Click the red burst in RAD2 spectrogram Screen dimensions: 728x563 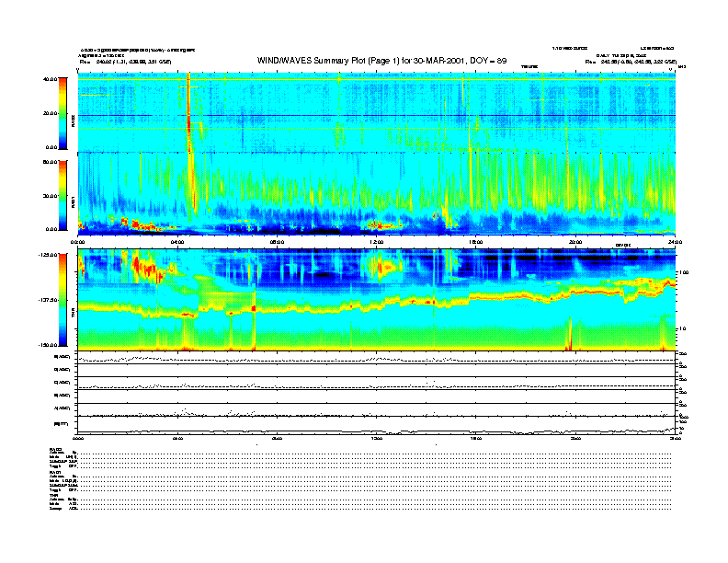(x=188, y=113)
